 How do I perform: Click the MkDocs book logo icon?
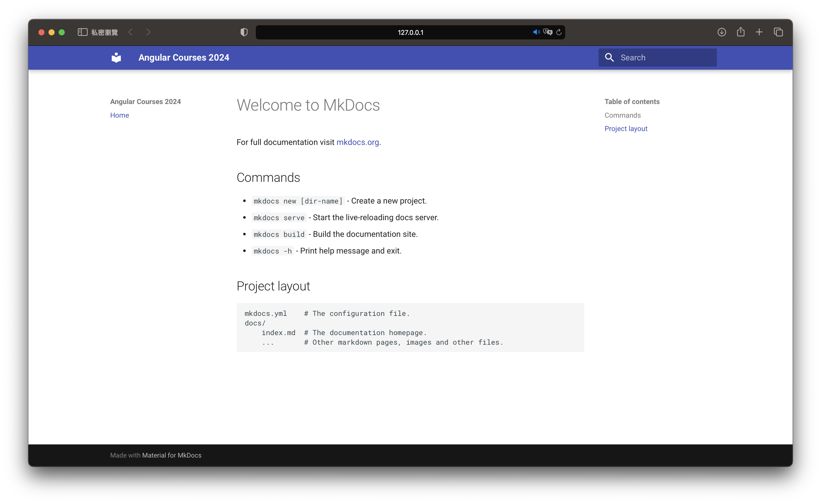116,58
